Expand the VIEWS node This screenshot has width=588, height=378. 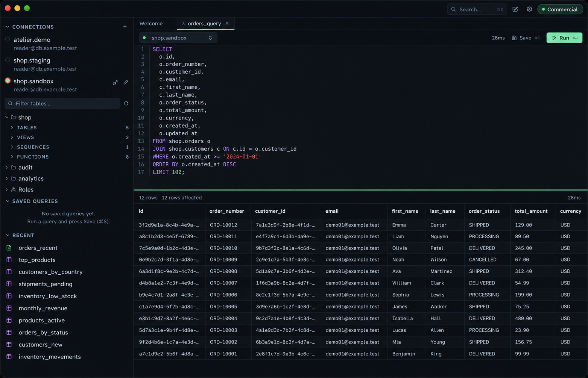(12, 138)
